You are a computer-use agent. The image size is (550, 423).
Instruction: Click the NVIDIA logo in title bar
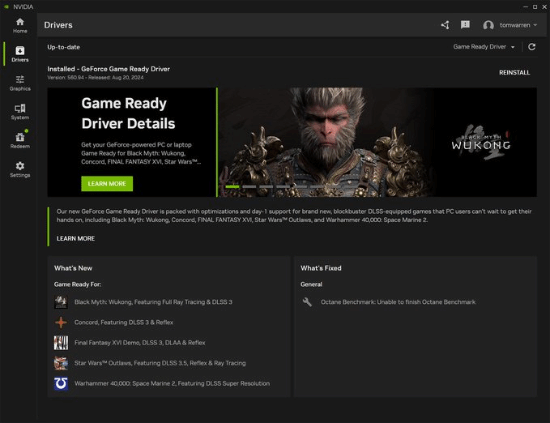(7, 7)
